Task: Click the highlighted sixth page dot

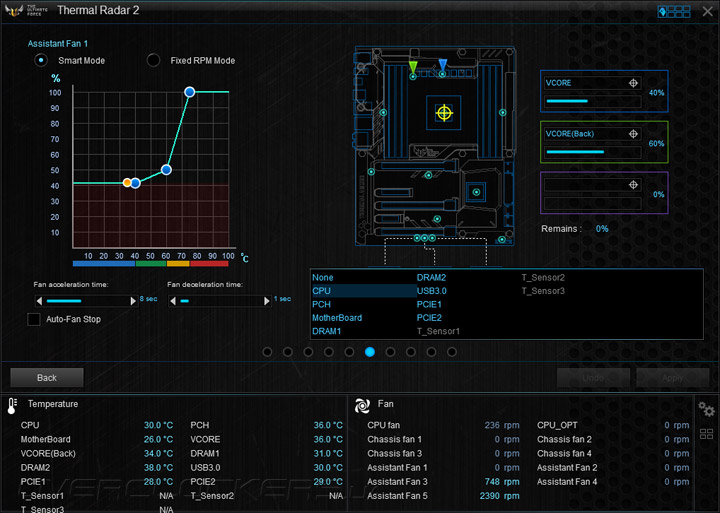Action: coord(370,352)
